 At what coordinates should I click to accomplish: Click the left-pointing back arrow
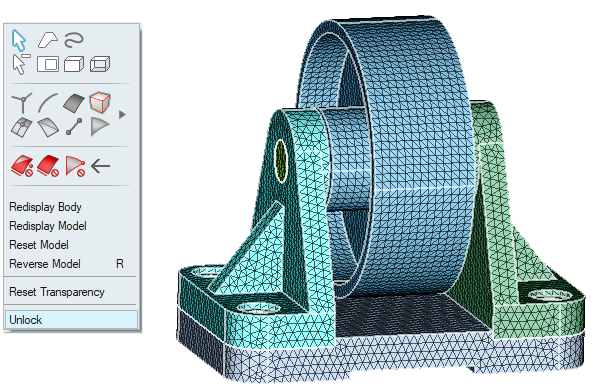pos(101,166)
